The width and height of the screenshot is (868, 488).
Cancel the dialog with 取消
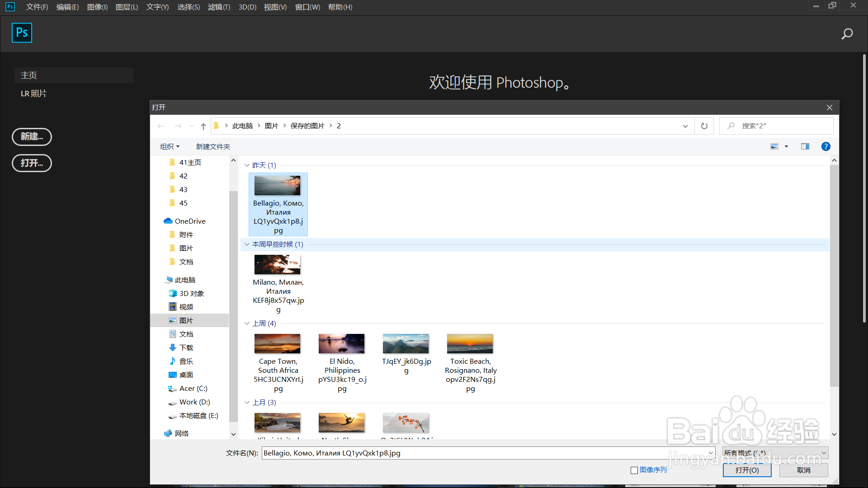[x=803, y=470]
